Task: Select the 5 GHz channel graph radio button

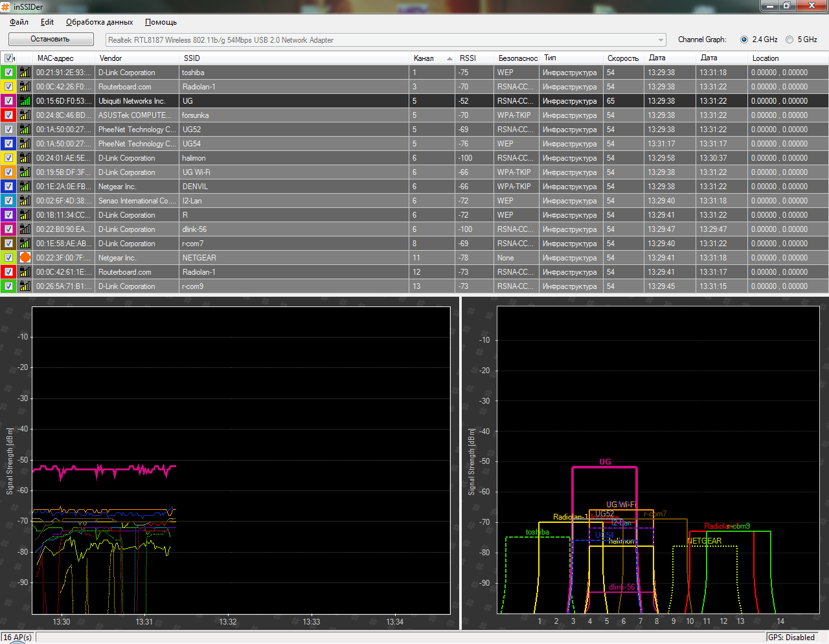Action: coord(789,40)
